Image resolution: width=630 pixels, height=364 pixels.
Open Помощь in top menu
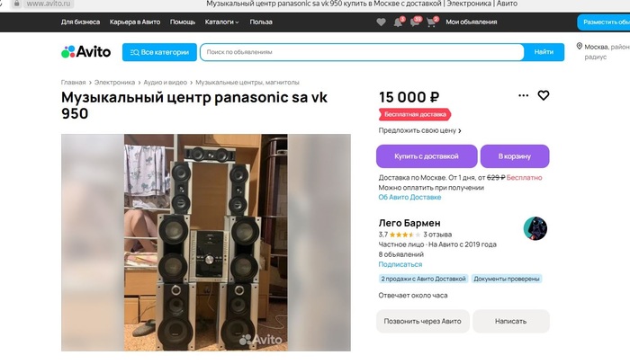tap(183, 22)
